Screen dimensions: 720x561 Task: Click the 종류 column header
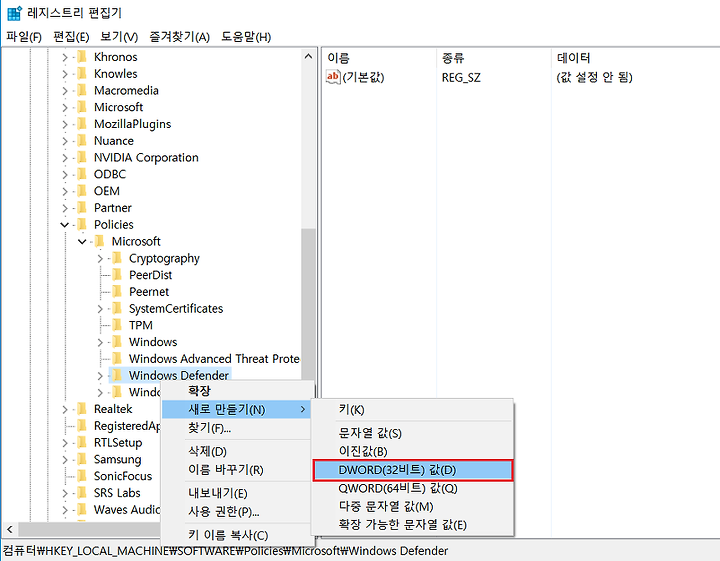494,58
